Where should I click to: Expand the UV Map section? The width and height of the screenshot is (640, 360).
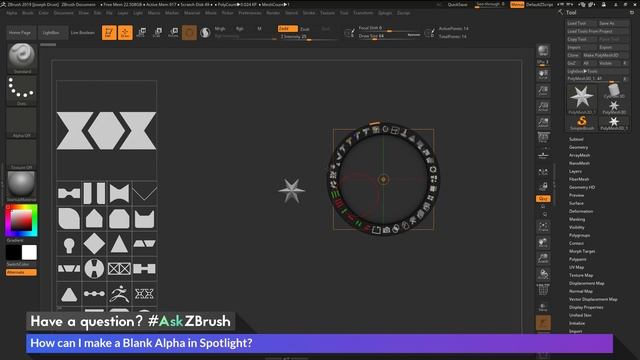(x=576, y=267)
